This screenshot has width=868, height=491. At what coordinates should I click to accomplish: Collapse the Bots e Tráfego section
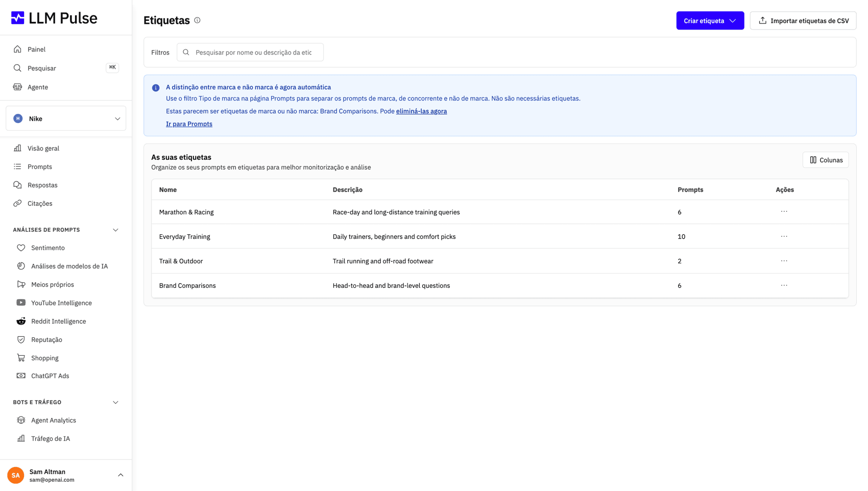click(115, 402)
